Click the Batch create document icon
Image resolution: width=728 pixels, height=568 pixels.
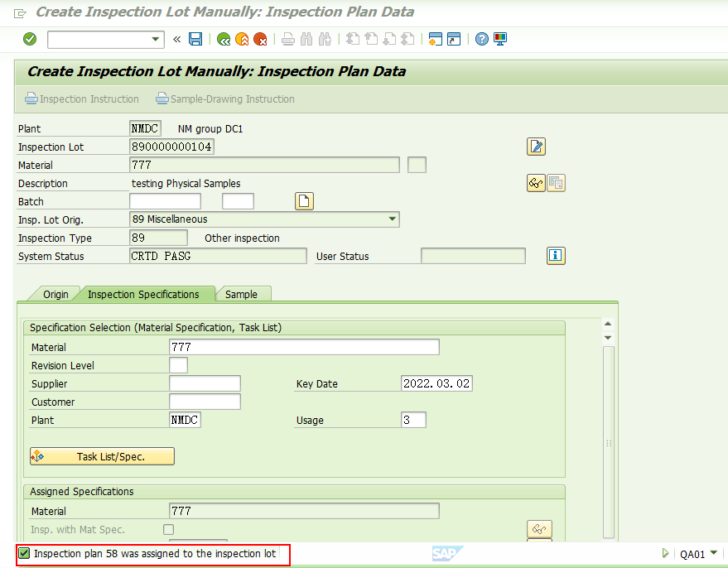304,201
